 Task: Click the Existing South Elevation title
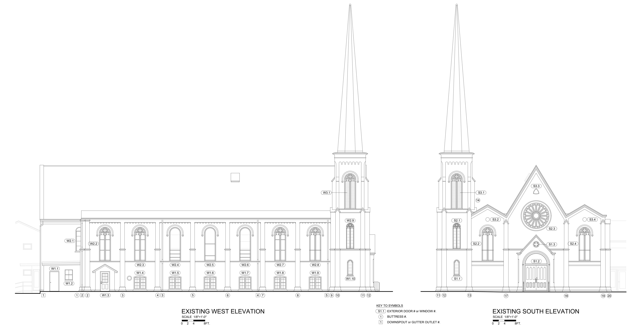536,311
